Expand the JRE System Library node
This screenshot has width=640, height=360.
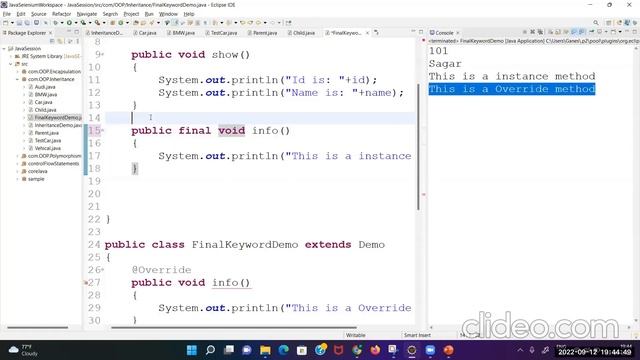pos(11,56)
